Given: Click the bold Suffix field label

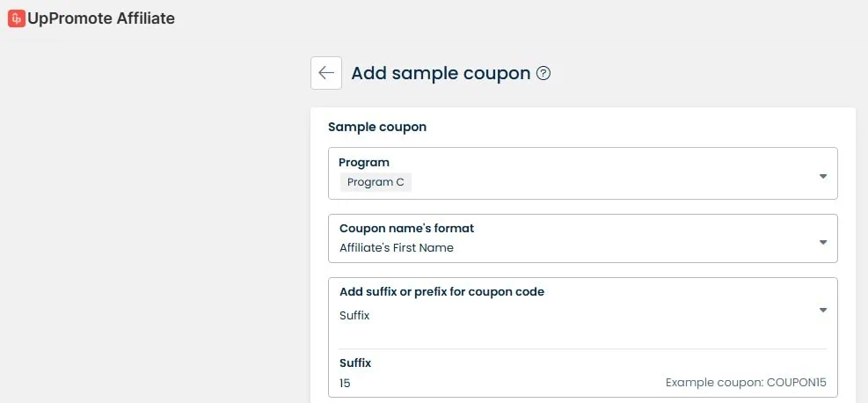Looking at the screenshot, I should 355,363.
